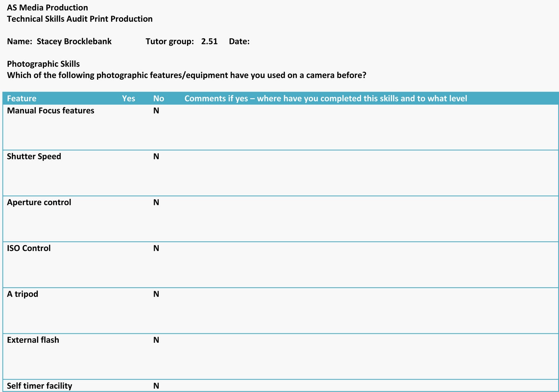The image size is (559, 392).
Task: Click the question about photographic features/equipment
Action: [x=187, y=75]
